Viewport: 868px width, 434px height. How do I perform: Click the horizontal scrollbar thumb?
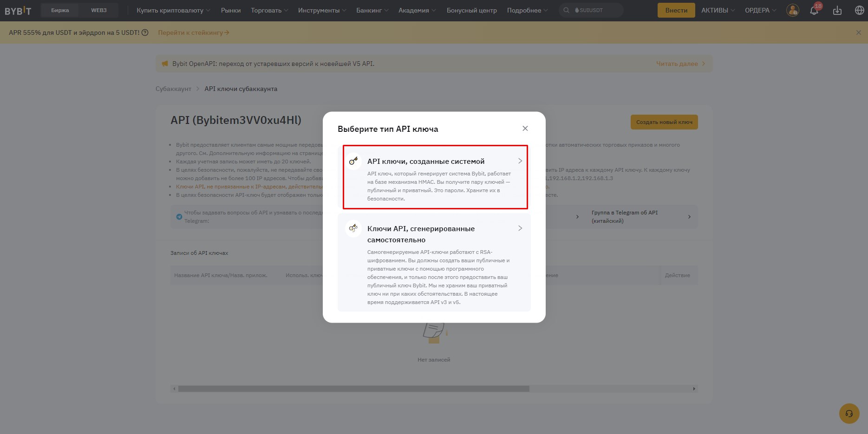[x=353, y=389]
